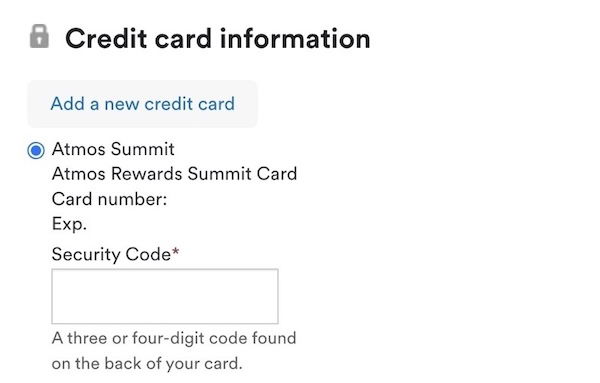
Task: Open the new credit card form link
Action: (x=142, y=104)
